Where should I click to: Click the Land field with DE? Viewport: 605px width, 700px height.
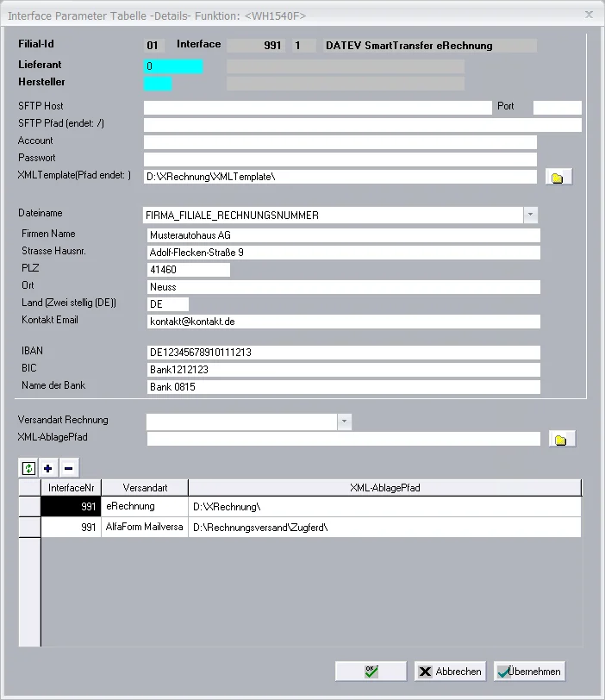168,304
